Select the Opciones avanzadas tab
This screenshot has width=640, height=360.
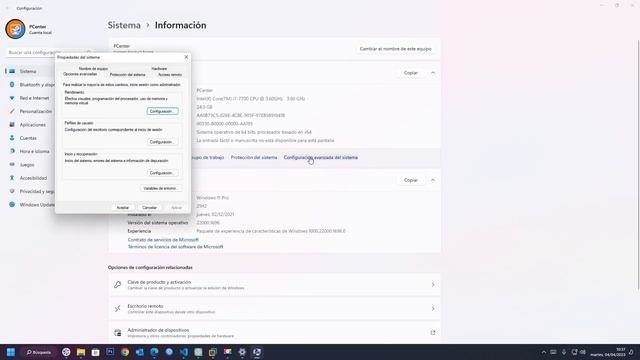point(80,74)
